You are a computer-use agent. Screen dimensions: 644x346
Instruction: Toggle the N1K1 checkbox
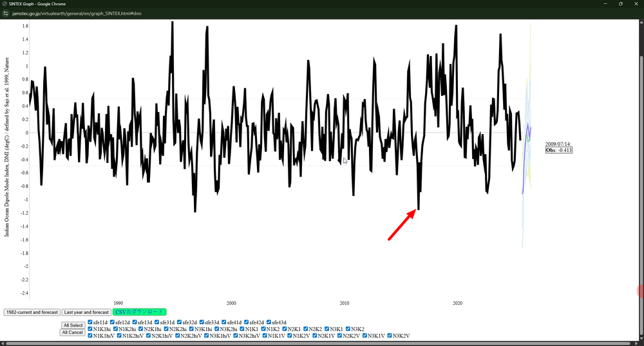[x=242, y=329]
